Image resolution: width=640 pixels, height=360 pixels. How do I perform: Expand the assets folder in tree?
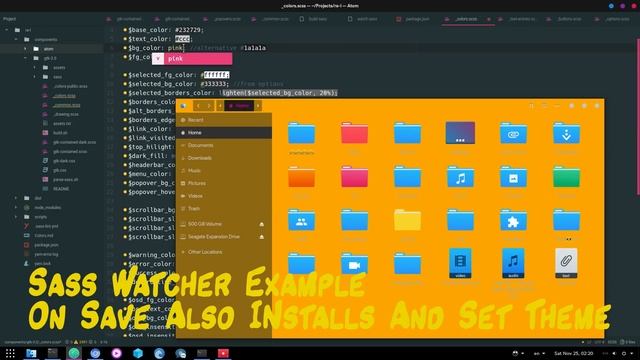(35, 67)
